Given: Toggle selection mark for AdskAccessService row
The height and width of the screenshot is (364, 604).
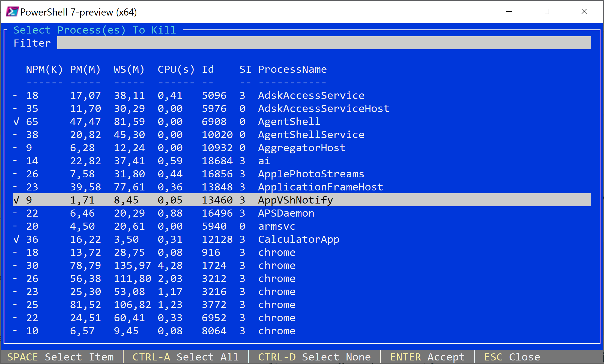Looking at the screenshot, I should [15, 96].
